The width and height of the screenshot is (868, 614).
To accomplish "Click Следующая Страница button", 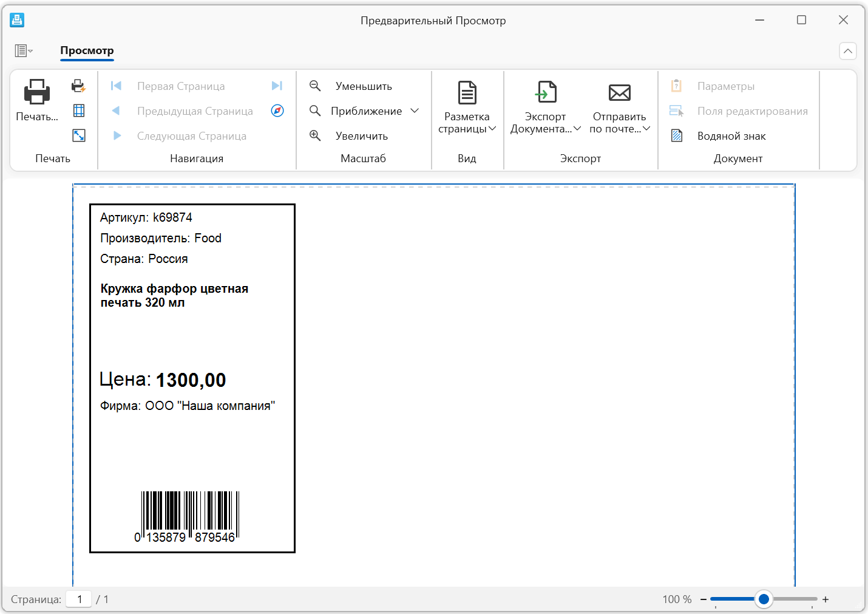I will tap(192, 135).
